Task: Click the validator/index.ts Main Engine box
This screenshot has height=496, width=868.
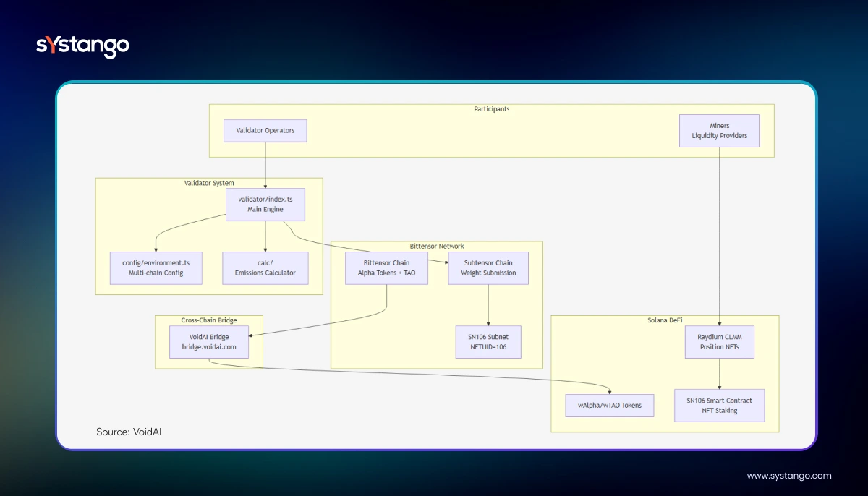Action: coord(265,205)
